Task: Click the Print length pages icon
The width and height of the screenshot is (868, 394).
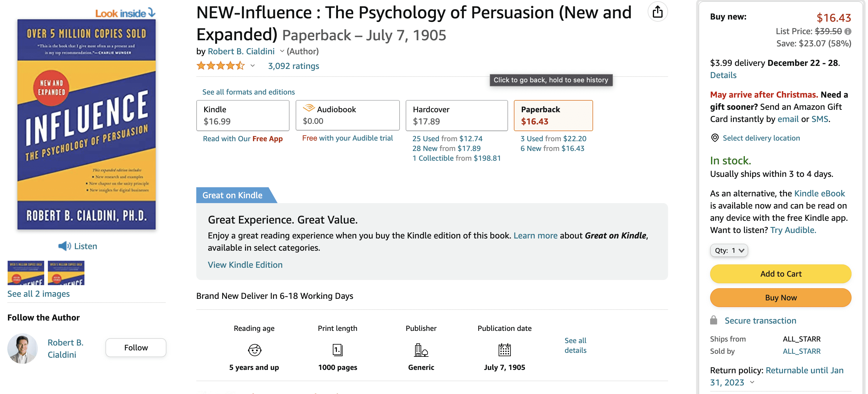Action: pyautogui.click(x=337, y=349)
